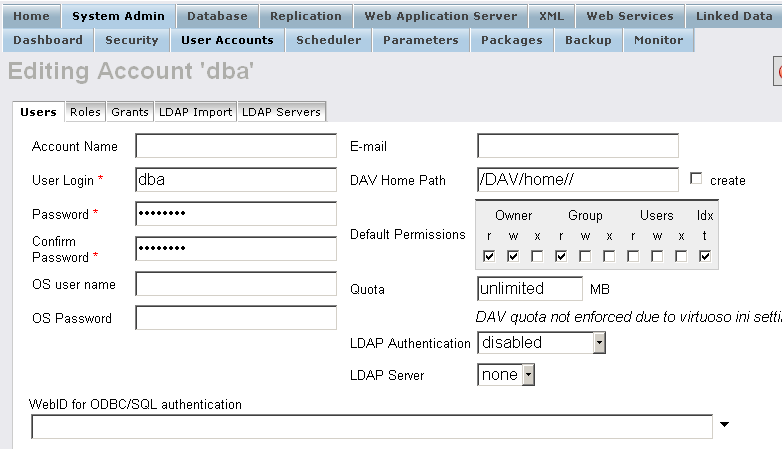
Task: Click the DAV Home Path field
Action: (x=577, y=180)
